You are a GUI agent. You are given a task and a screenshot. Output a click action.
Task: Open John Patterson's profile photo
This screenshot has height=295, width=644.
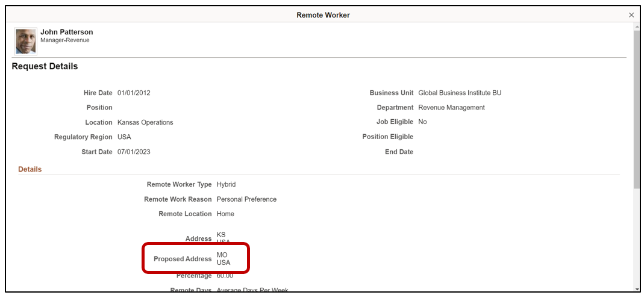[x=26, y=42]
